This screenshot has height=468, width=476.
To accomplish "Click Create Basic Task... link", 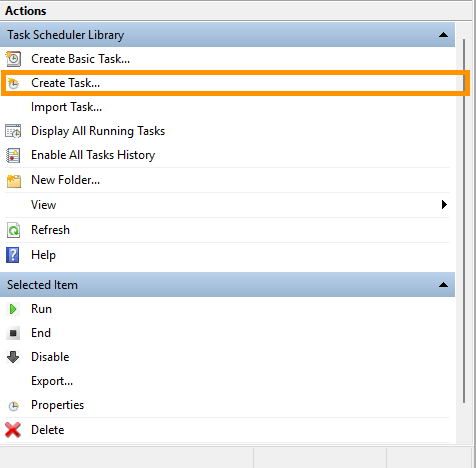I will 80,59.
